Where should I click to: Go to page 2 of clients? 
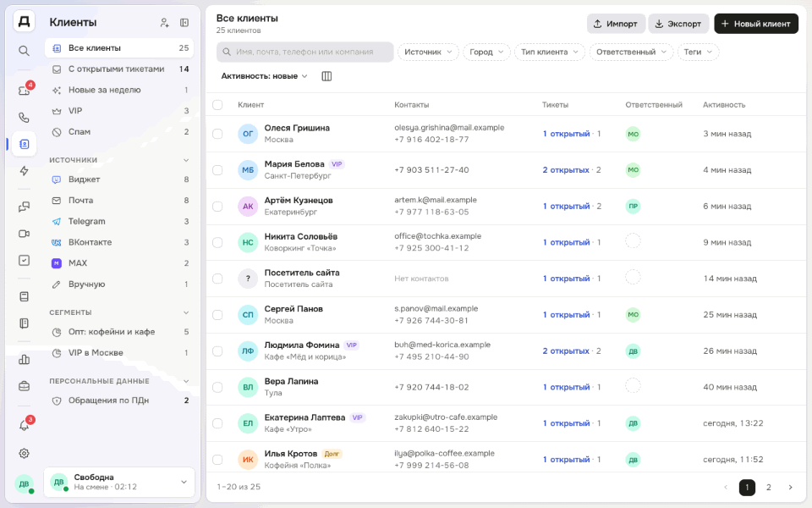coord(769,488)
